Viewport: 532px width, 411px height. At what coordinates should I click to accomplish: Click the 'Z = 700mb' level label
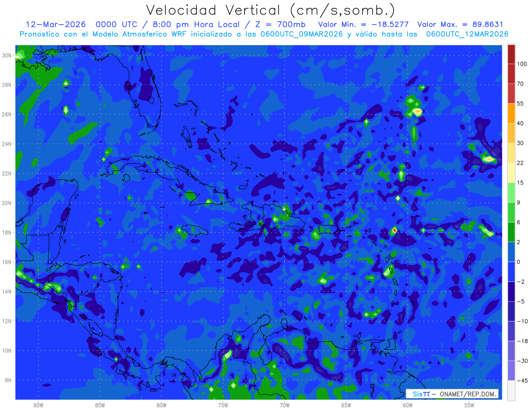(x=280, y=24)
